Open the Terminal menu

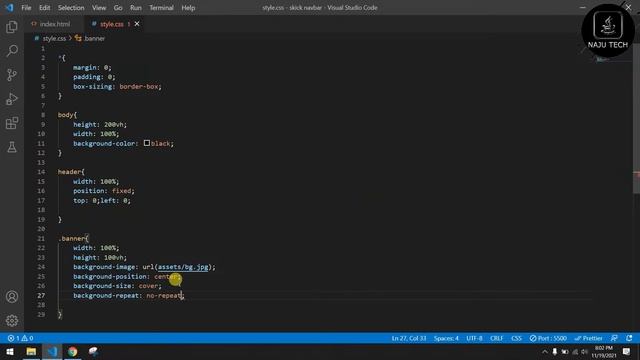click(x=161, y=8)
